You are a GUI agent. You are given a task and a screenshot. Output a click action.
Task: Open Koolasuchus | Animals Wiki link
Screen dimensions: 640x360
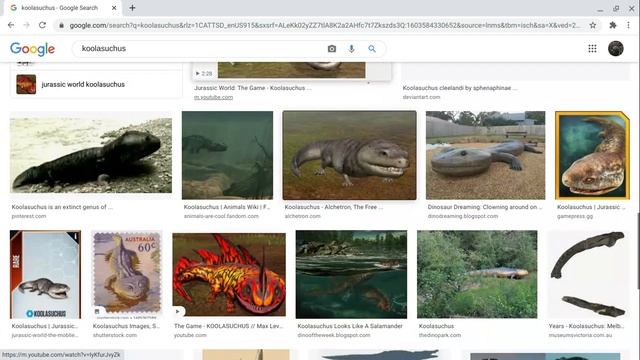coord(227,207)
